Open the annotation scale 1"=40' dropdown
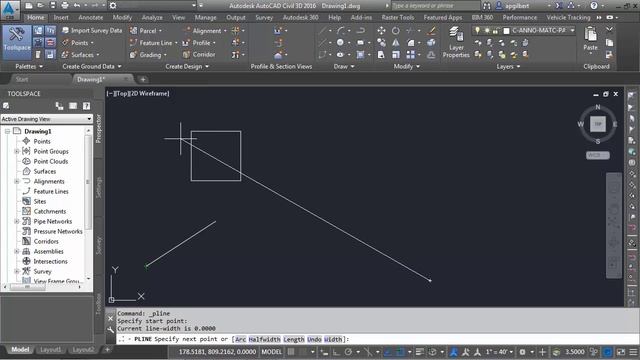Viewport: 640px width, 360px height. (499, 352)
